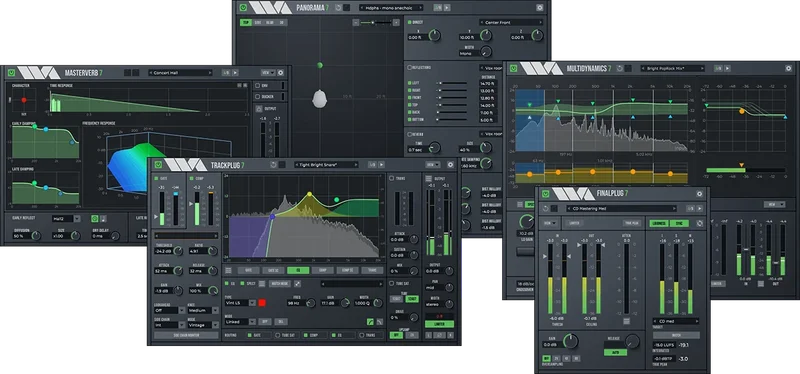Click TrackPlug Match Mode button
Viewport: 800px width, 374px height.
click(280, 283)
